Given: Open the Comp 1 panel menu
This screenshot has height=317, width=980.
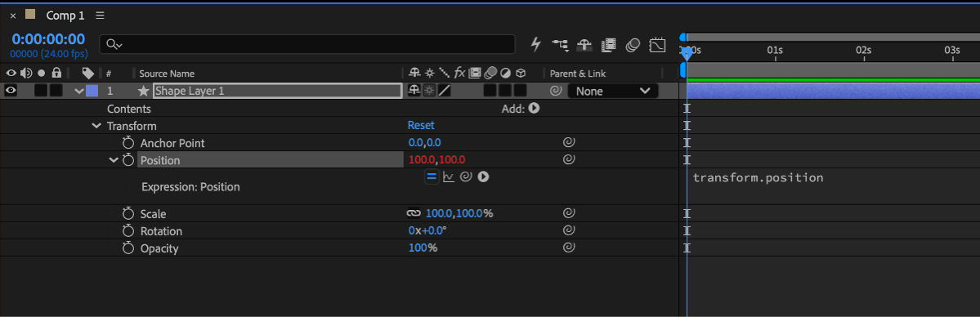Looking at the screenshot, I should tap(101, 16).
